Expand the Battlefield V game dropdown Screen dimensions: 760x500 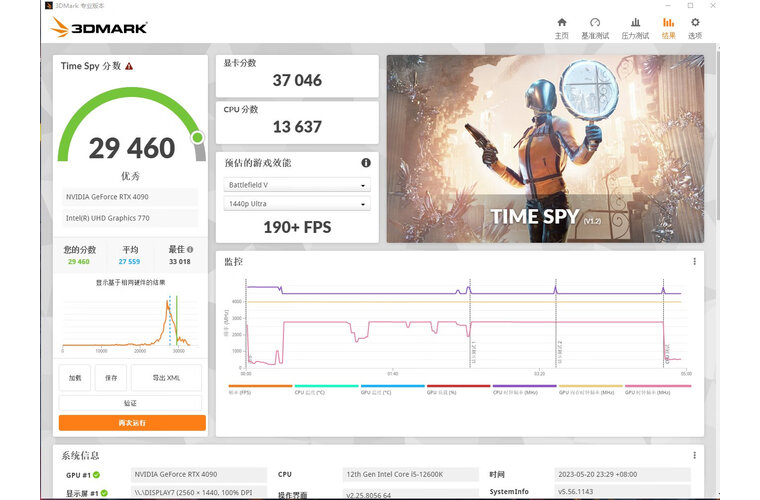297,185
